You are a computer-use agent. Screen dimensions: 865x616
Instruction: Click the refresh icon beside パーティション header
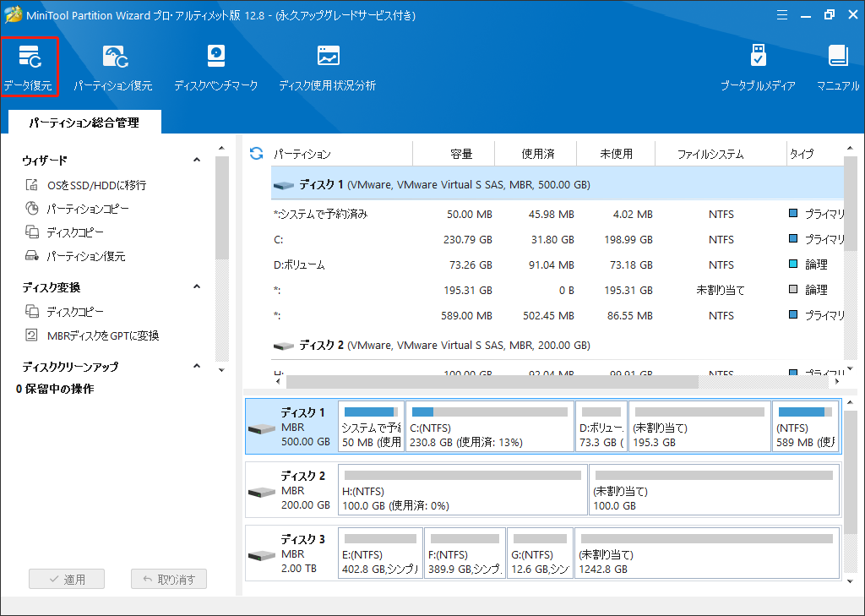(257, 154)
